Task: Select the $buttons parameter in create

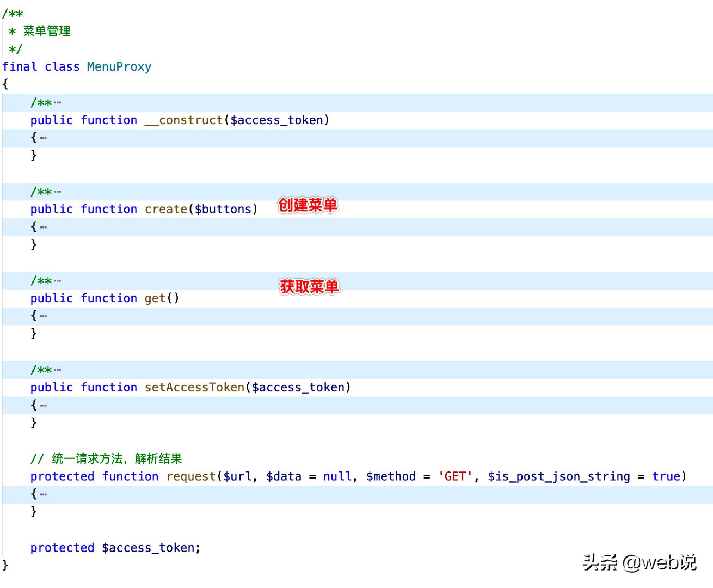Action: 223,210
